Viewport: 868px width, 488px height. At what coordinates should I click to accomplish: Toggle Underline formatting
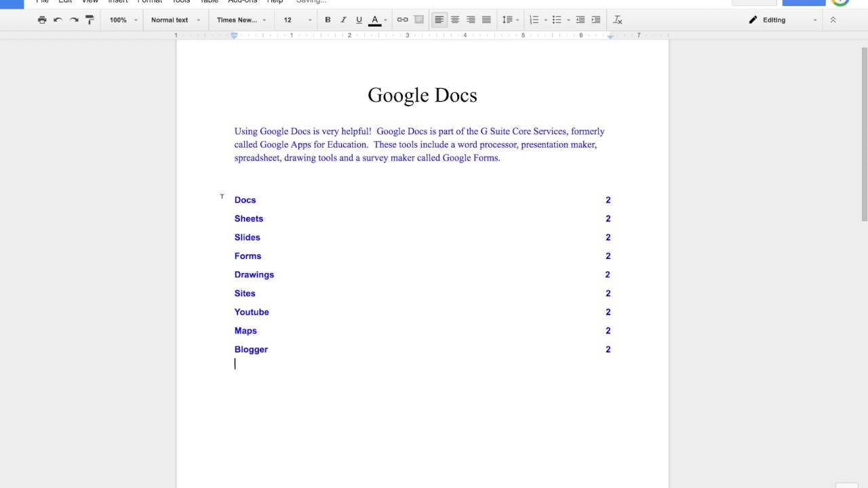(x=359, y=20)
